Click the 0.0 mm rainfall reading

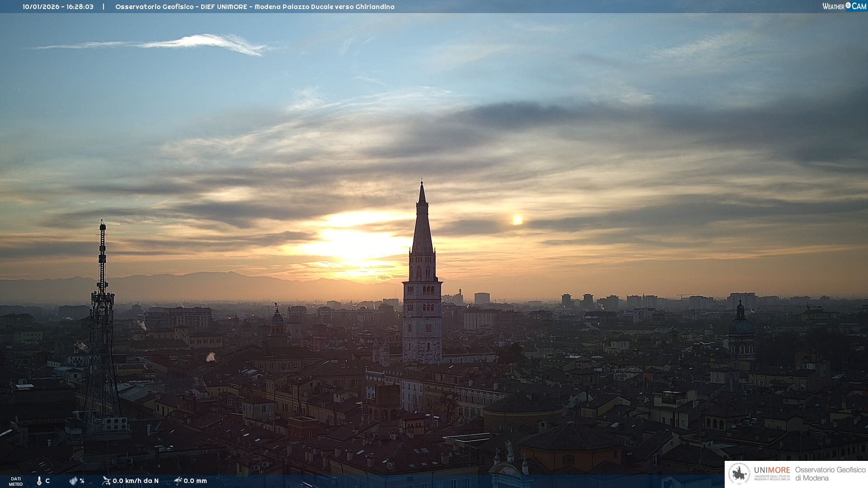[195, 481]
